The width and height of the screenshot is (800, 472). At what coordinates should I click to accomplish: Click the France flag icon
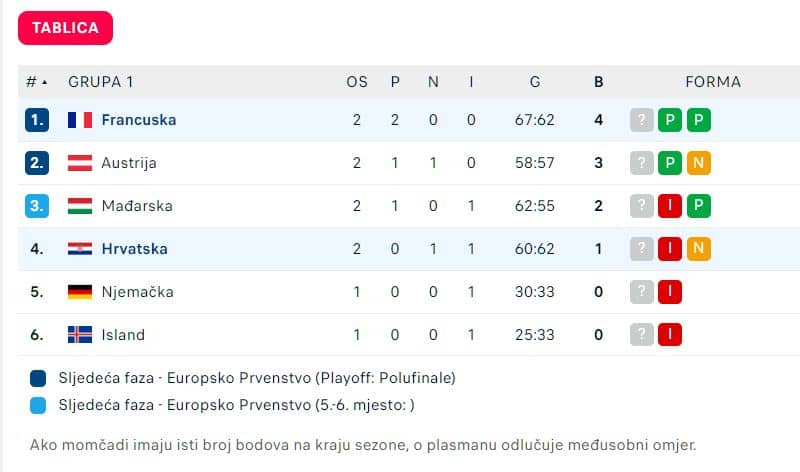(80, 120)
